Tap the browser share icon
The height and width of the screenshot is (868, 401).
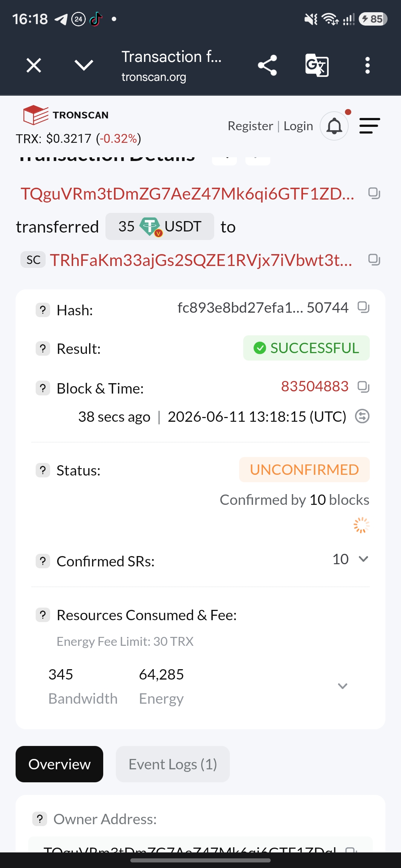pyautogui.click(x=267, y=65)
